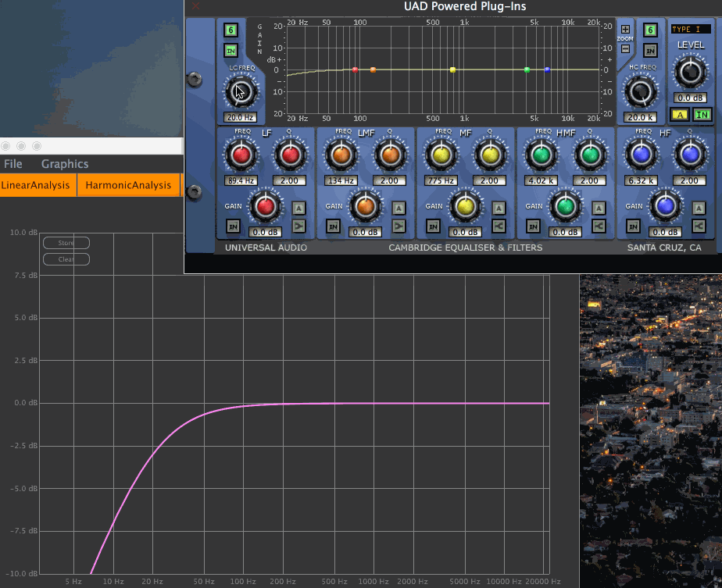Click the upper rack screw on plugin panel
The image size is (722, 588).
click(x=195, y=80)
